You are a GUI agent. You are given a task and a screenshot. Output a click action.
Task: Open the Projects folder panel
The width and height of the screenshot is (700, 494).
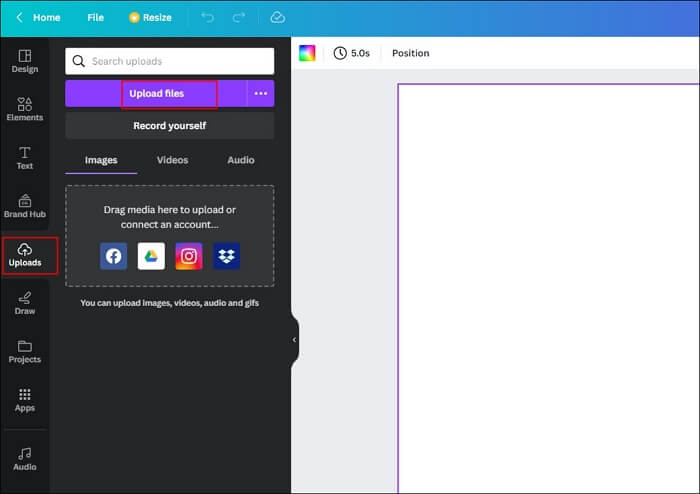point(25,351)
